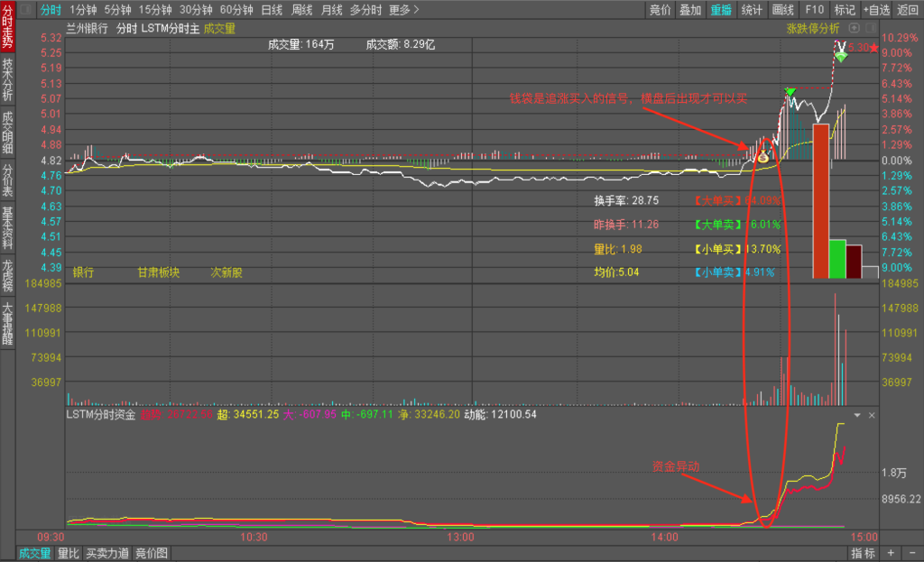Open the LSTM分时资金 panel dropdown arrow
924x562 pixels.
(858, 415)
